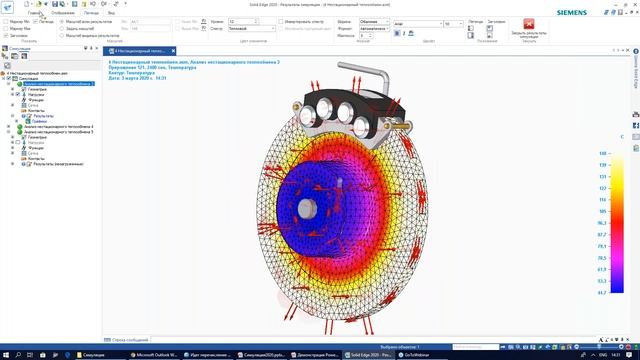
Task: Expand the heat analysis 4 study node
Action: (9, 127)
